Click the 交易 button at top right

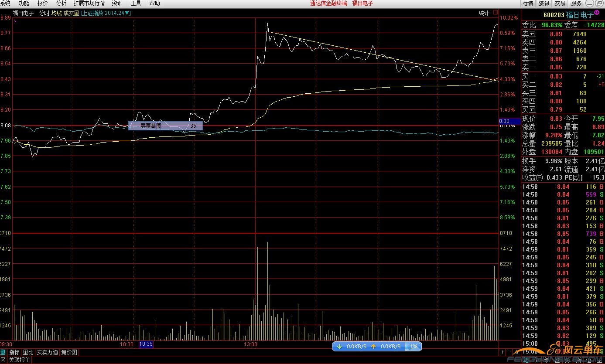[560, 3]
